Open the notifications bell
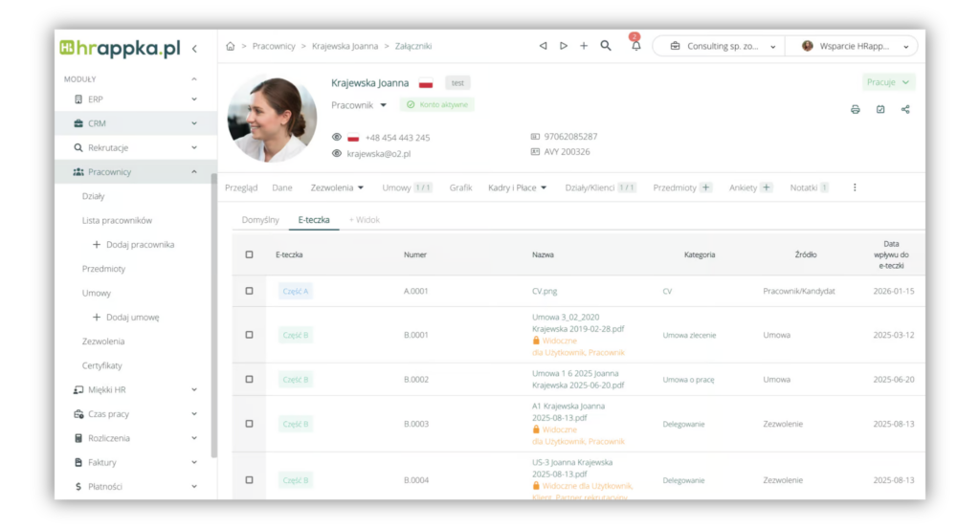 (635, 46)
